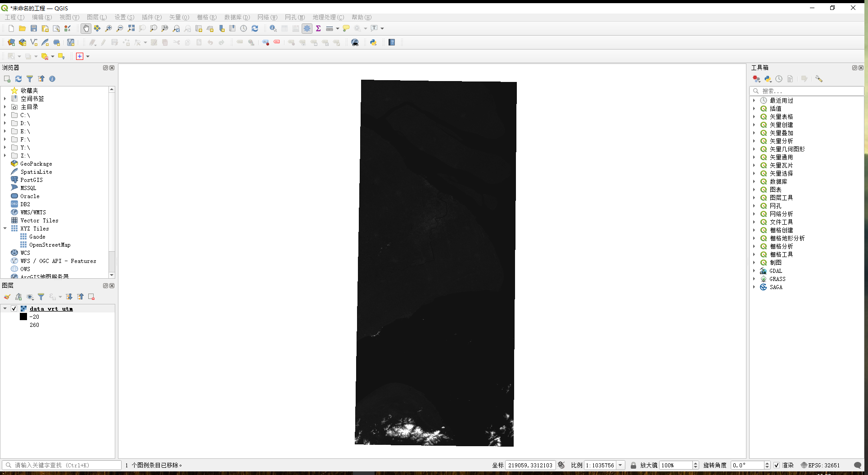Click the EPSG:32651 CRS button
The width and height of the screenshot is (868, 475).
click(820, 465)
